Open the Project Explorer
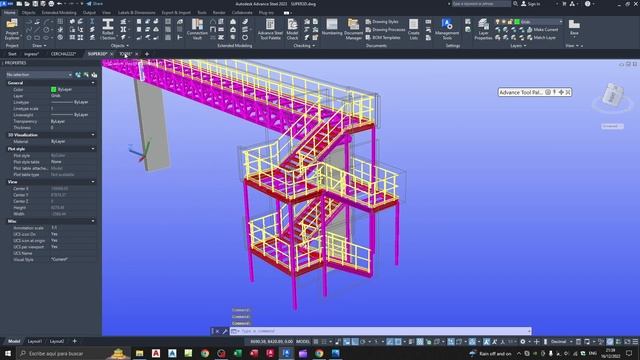 click(12, 29)
